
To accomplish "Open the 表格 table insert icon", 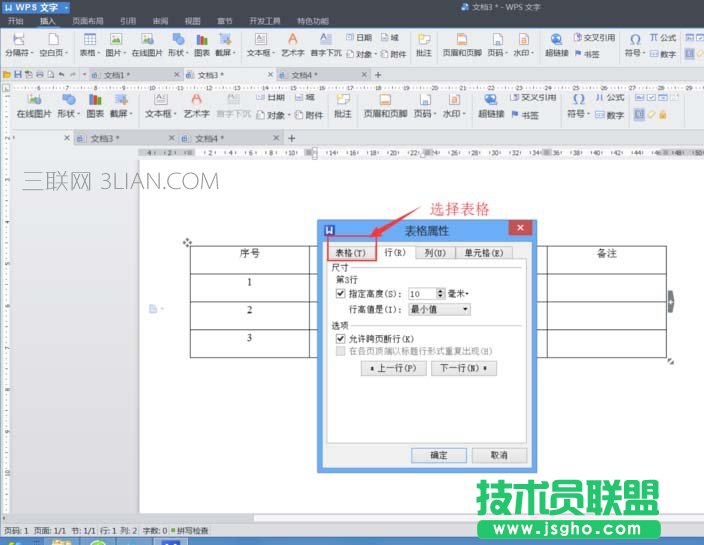I will click(x=90, y=40).
